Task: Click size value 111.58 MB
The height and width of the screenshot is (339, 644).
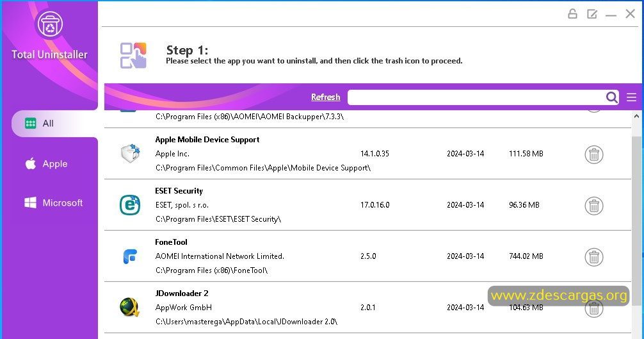Action: 526,154
